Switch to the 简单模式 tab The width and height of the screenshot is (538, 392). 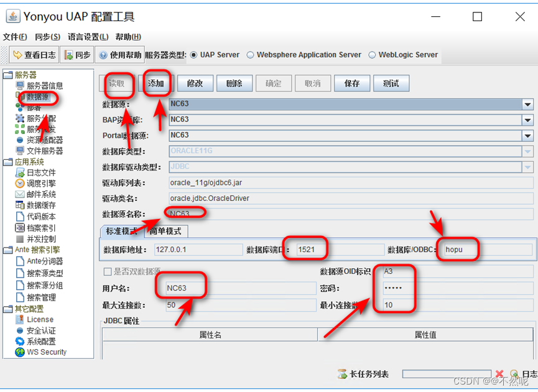click(x=165, y=231)
